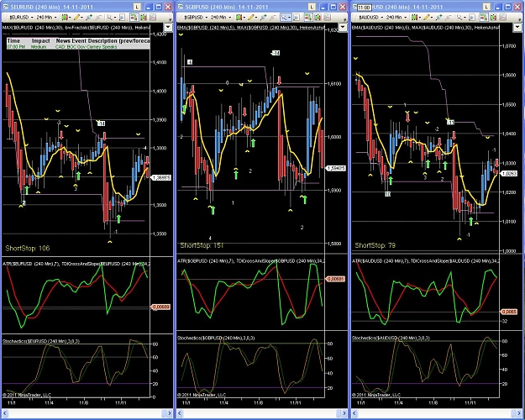Toggle Chart Trader in GBPUSD toolbar
The height and width of the screenshot is (420, 525).
point(308,17)
